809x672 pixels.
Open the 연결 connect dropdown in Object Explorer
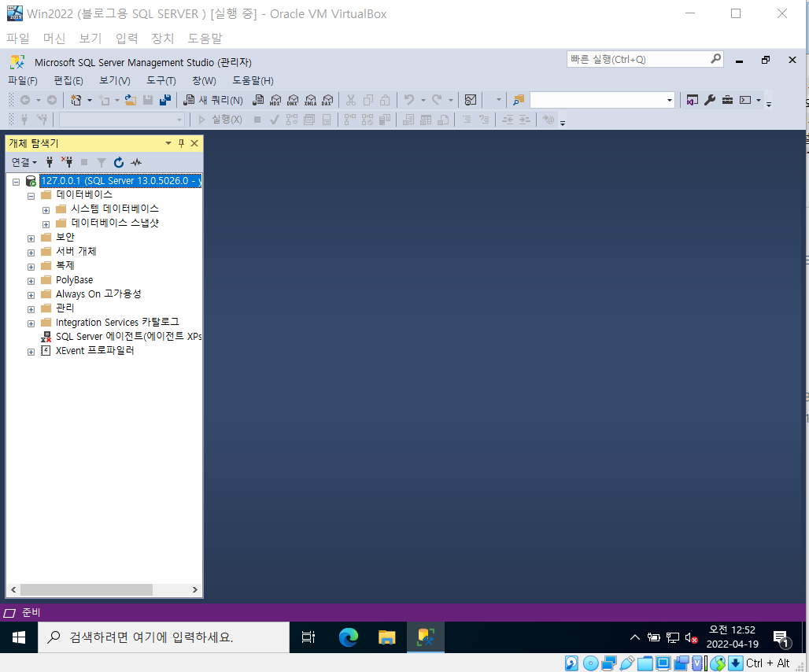pos(24,162)
